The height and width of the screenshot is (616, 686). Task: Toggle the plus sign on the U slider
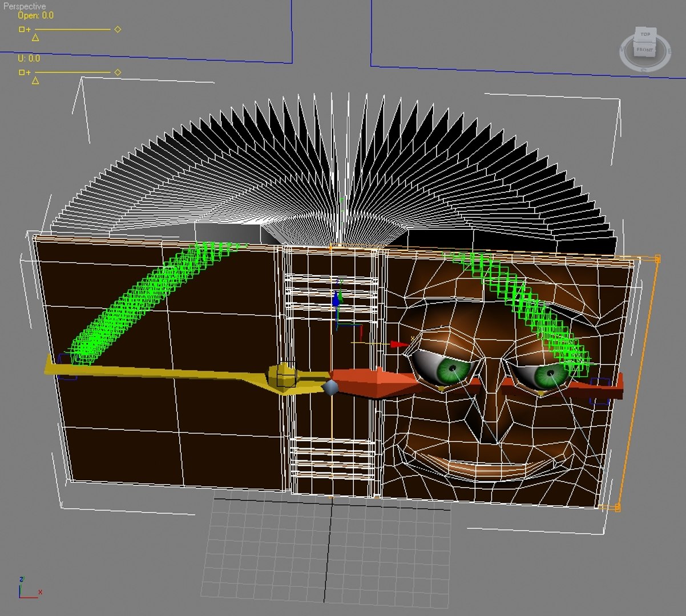click(x=28, y=72)
